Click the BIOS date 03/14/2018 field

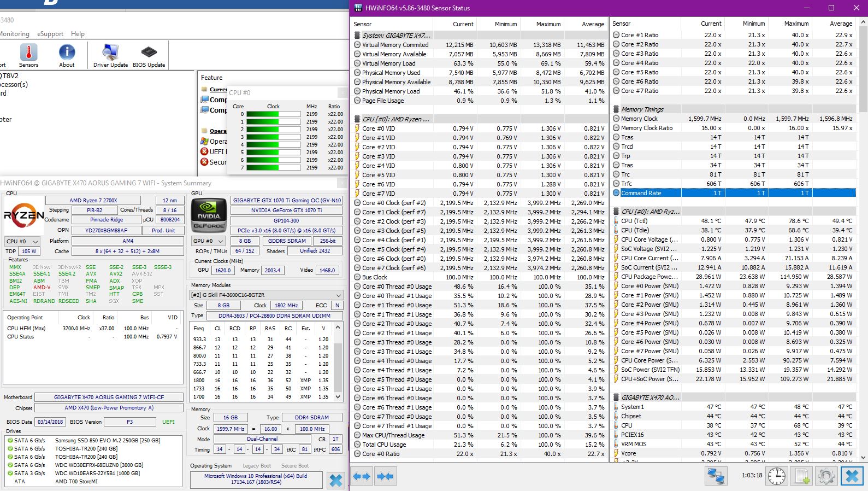(50, 422)
